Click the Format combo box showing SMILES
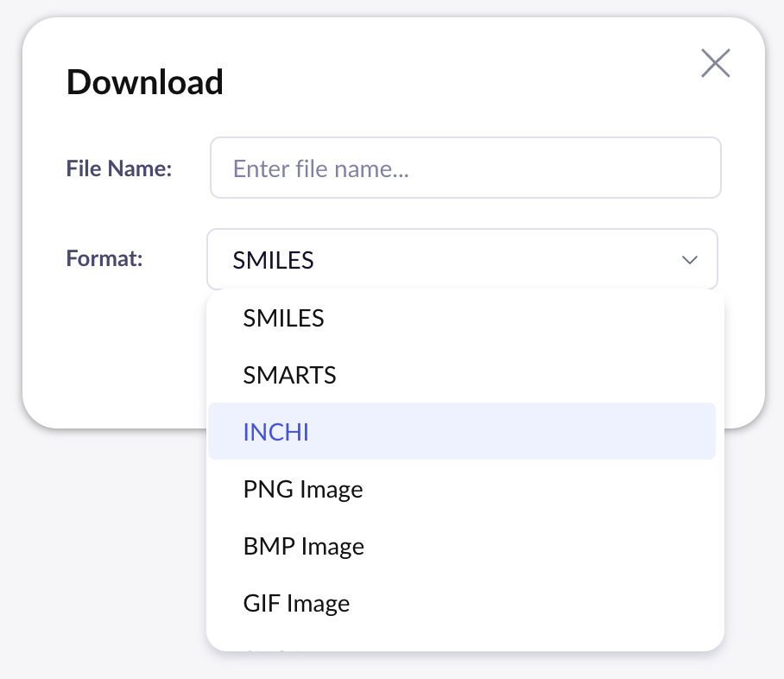784x679 pixels. tap(449, 259)
